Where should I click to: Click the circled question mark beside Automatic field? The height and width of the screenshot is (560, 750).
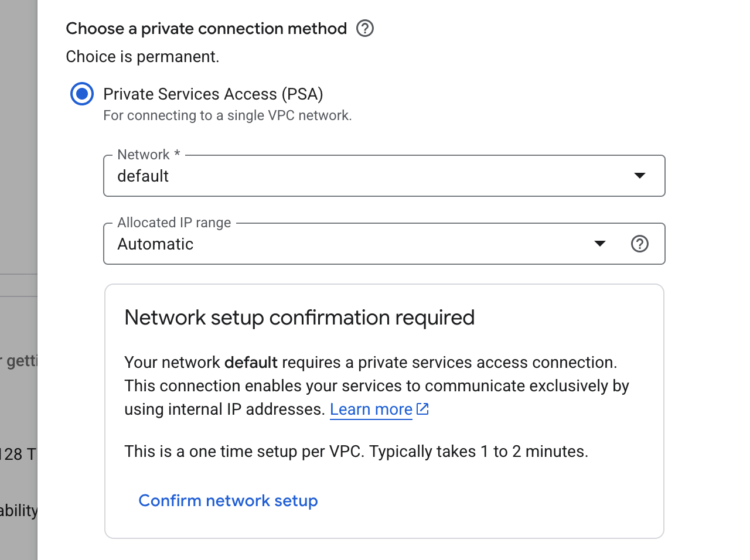640,244
